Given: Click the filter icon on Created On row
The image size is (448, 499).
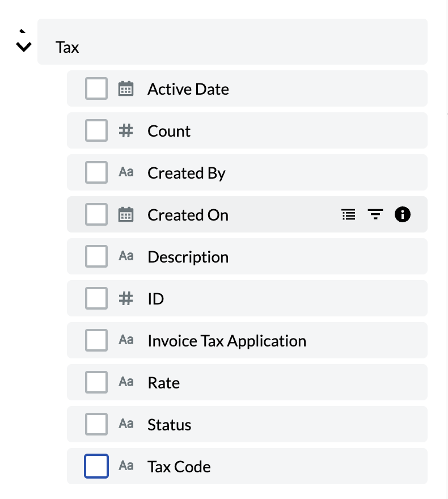Looking at the screenshot, I should click(x=375, y=214).
